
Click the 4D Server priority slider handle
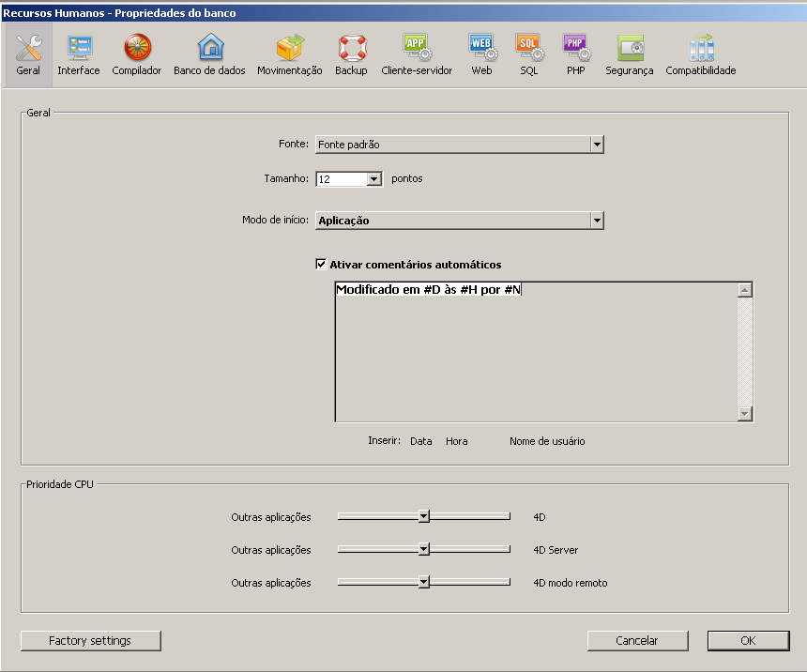coord(424,549)
